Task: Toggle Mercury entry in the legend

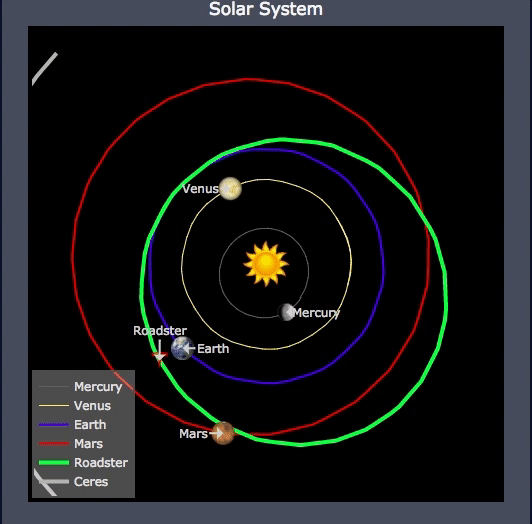Action: click(81, 387)
